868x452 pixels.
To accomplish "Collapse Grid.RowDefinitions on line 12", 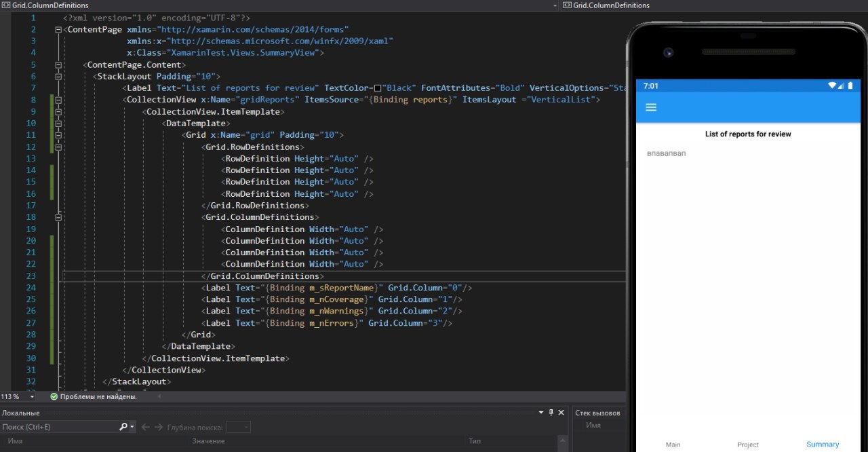I will click(x=58, y=147).
